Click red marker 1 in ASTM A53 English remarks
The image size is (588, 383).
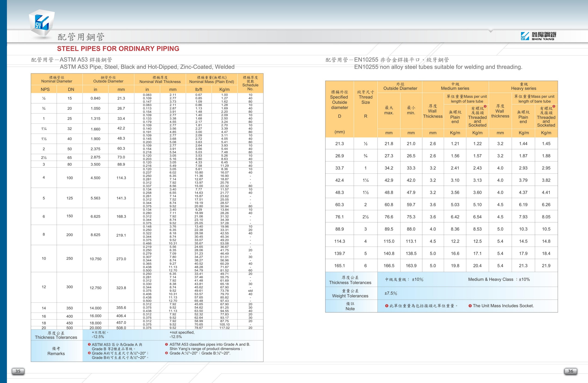click(x=166, y=345)
